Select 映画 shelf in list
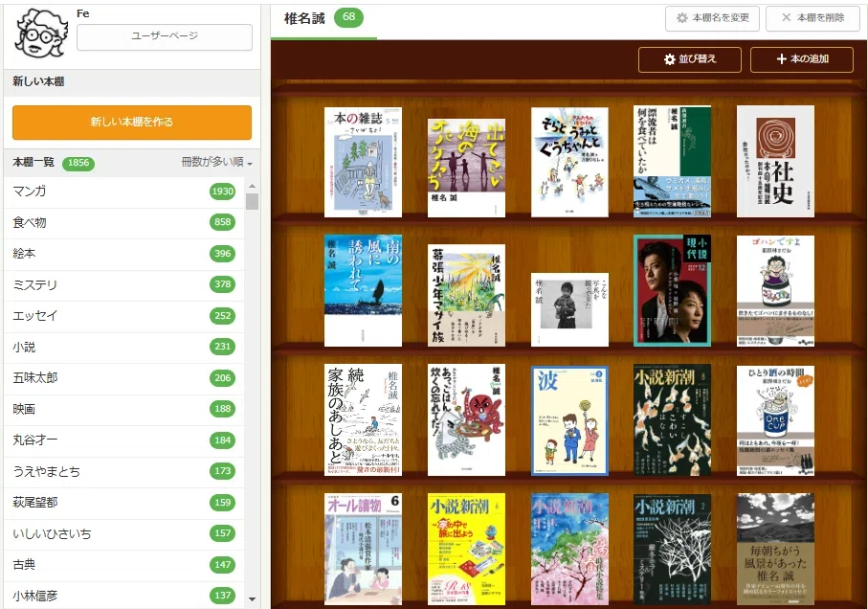Image resolution: width=868 pixels, height=609 pixels. coord(124,409)
